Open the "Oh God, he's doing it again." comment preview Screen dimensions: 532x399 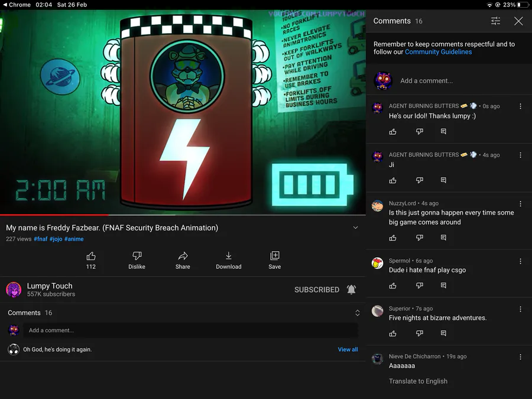point(57,349)
